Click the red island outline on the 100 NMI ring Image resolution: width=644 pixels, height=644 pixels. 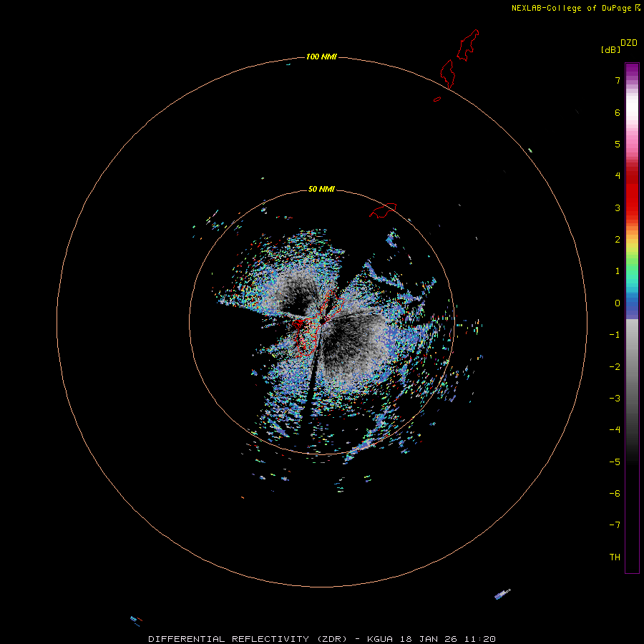(x=448, y=74)
